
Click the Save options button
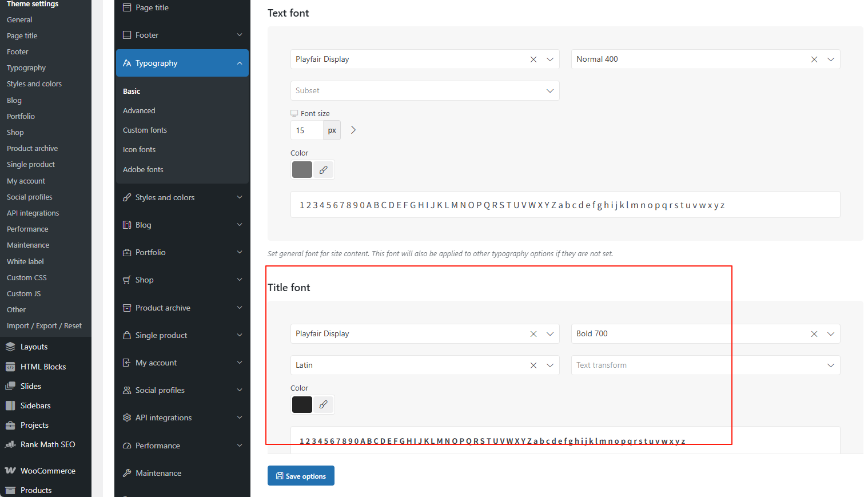(x=301, y=476)
